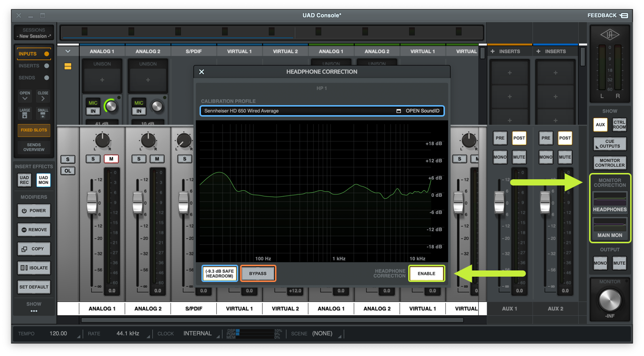The height and width of the screenshot is (356, 644).
Task: Open the Main Mon correction thumbnail
Action: 610,225
